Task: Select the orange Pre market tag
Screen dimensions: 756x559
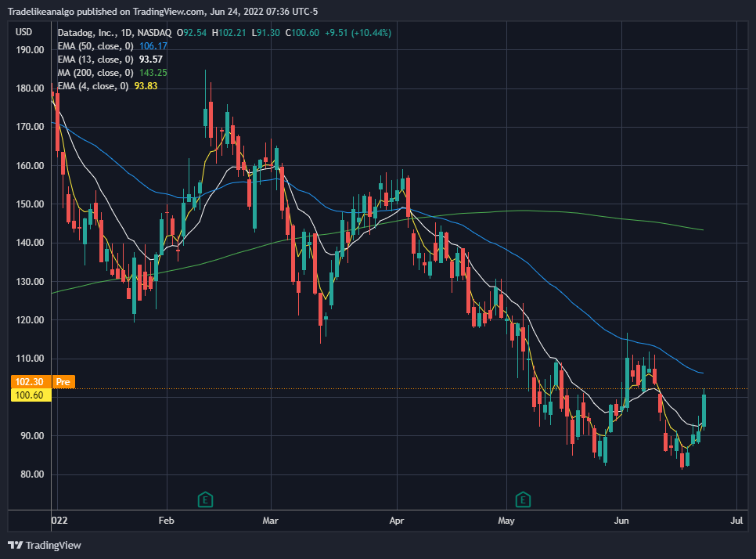Action: tap(63, 382)
